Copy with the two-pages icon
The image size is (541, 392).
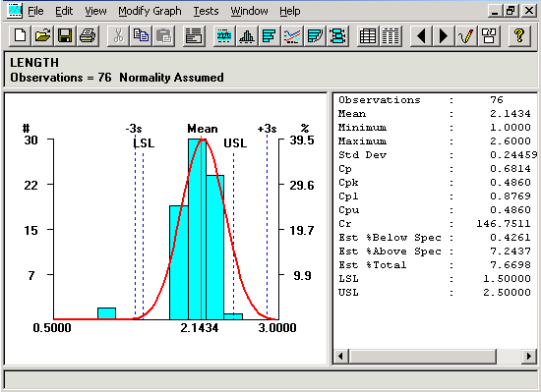pyautogui.click(x=141, y=35)
